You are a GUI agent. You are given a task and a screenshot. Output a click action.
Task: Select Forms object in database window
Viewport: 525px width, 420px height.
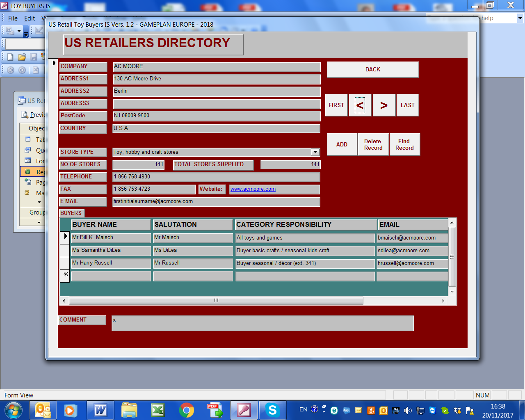34,161
